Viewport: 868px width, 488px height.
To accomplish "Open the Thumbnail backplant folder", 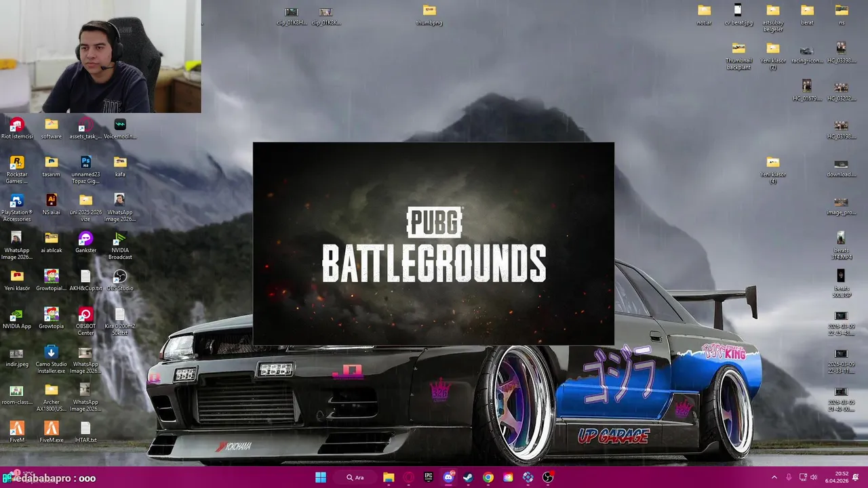I will [738, 56].
